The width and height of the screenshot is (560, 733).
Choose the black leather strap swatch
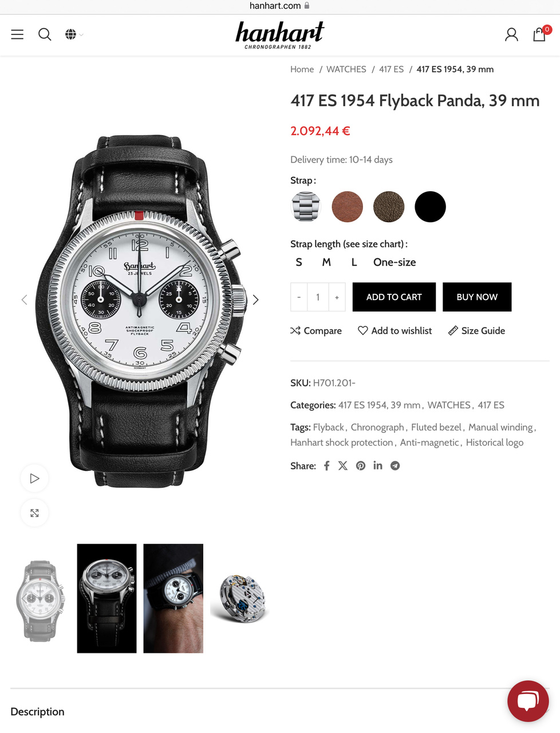[x=430, y=207]
